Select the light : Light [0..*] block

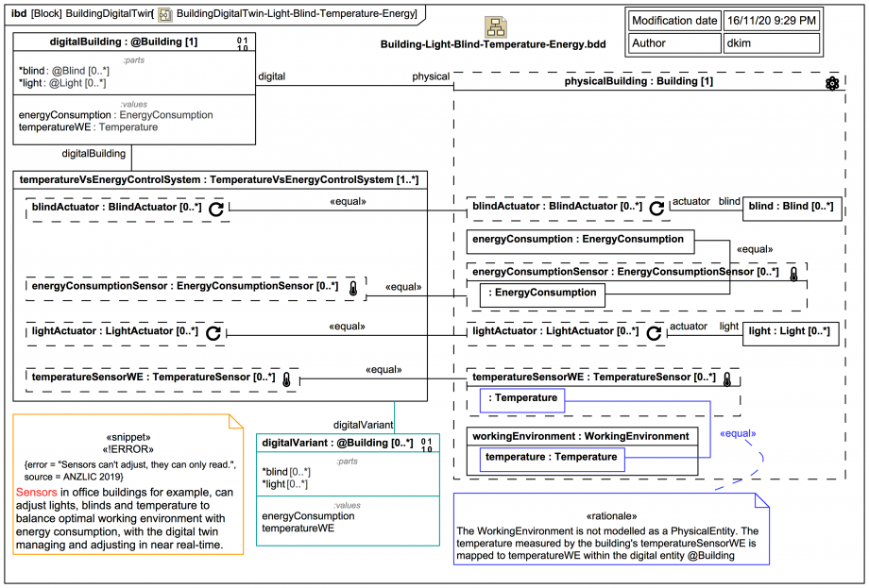point(791,334)
